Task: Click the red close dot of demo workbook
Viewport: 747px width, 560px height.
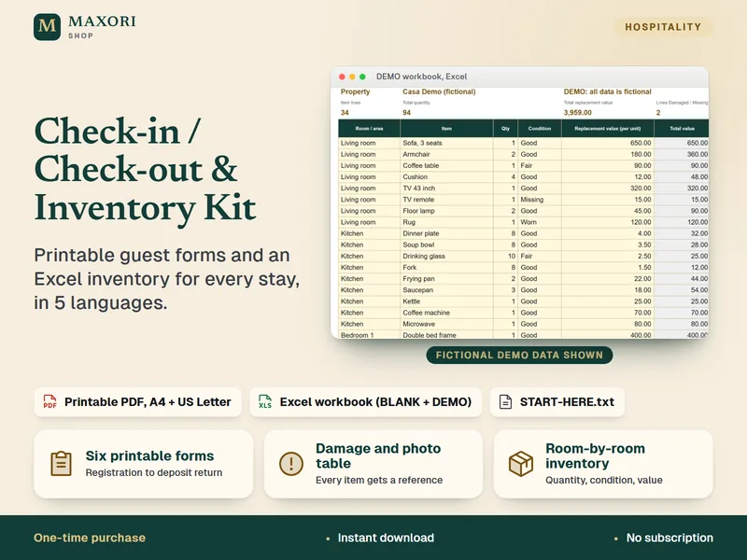Action: [x=342, y=77]
